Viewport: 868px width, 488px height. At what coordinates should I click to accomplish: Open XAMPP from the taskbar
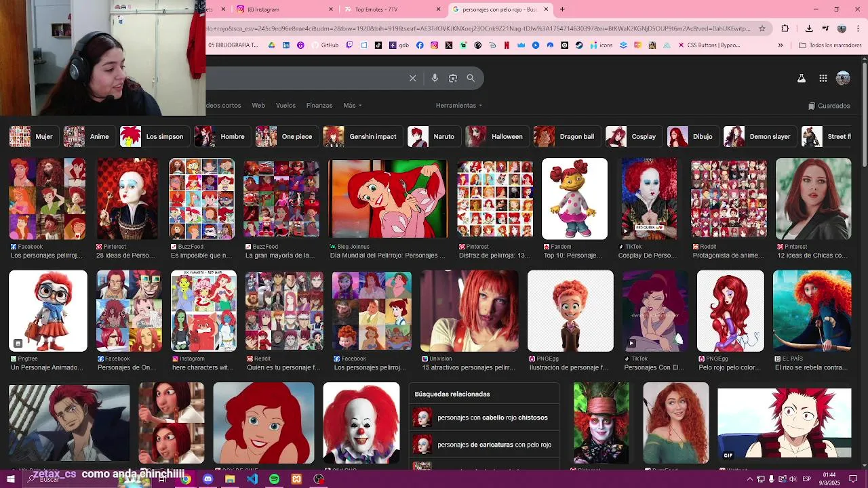pos(296,479)
